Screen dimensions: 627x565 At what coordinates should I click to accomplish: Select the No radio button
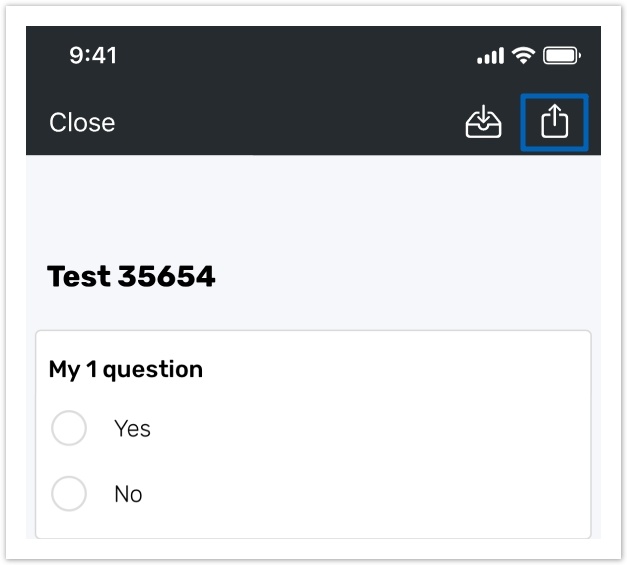click(x=69, y=494)
